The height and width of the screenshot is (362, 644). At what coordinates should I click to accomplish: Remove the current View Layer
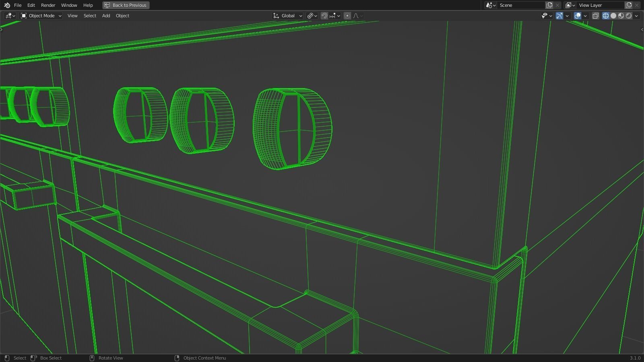pos(637,5)
